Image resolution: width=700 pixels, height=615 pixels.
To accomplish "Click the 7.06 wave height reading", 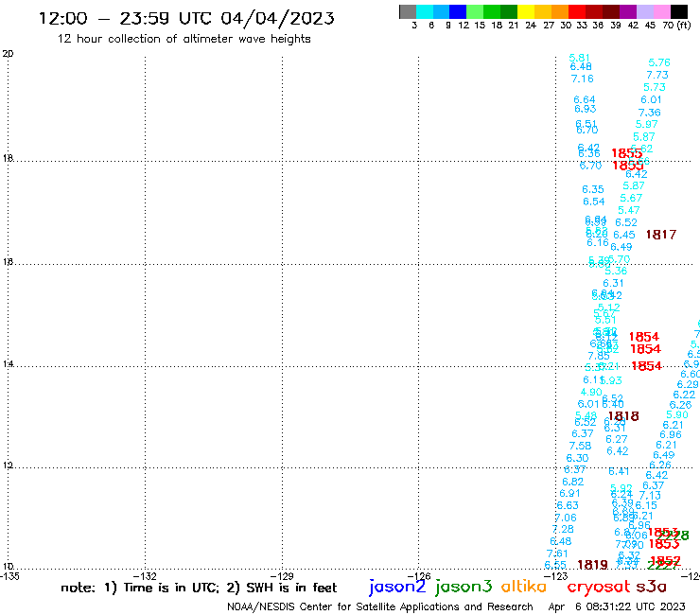I will (566, 518).
